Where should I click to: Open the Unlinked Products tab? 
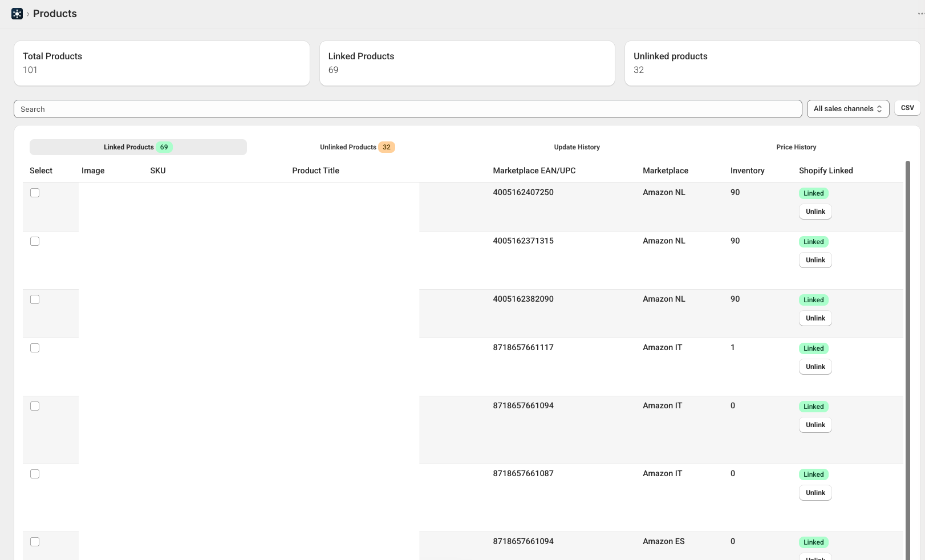(357, 147)
